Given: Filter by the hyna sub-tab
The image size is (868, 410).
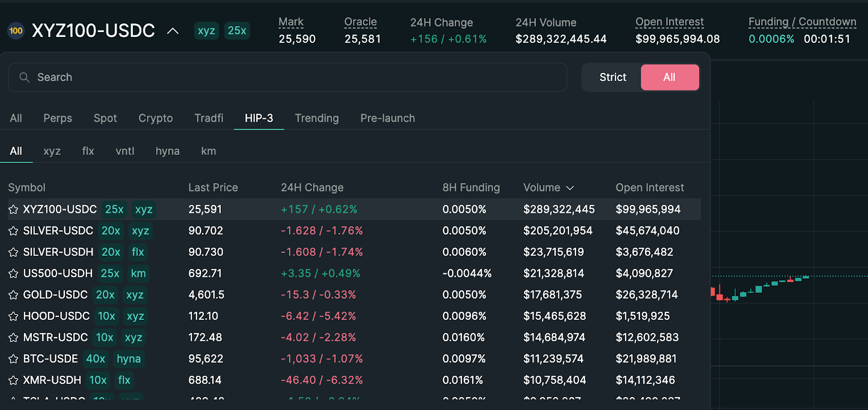Looking at the screenshot, I should coord(167,152).
